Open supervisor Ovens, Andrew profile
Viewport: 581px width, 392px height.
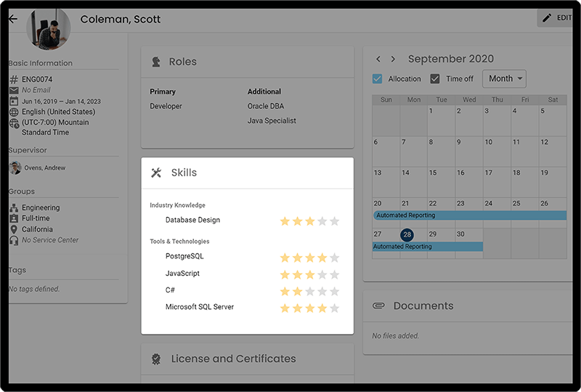(x=43, y=168)
